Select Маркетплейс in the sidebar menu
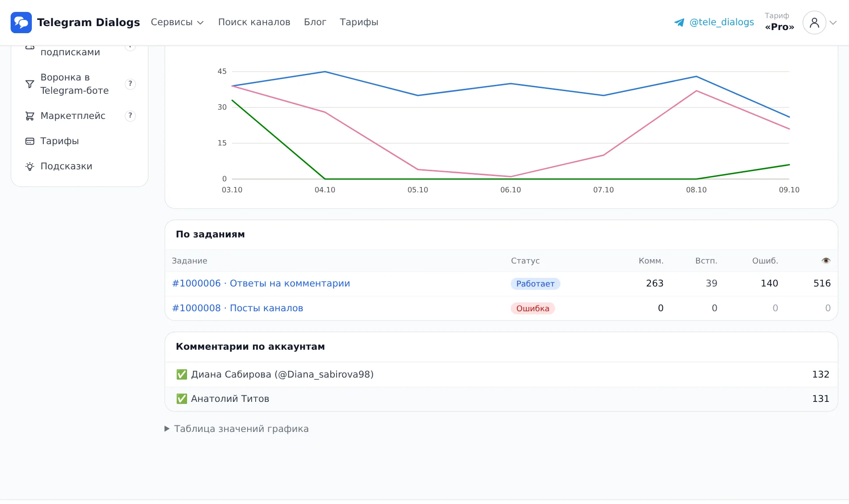Image resolution: width=849 pixels, height=504 pixels. pos(73,116)
